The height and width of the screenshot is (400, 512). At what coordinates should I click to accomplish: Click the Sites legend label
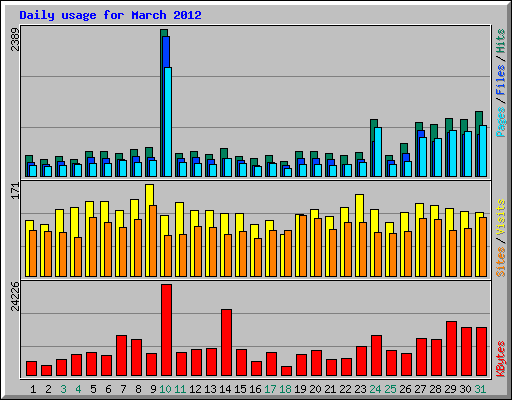pyautogui.click(x=501, y=262)
